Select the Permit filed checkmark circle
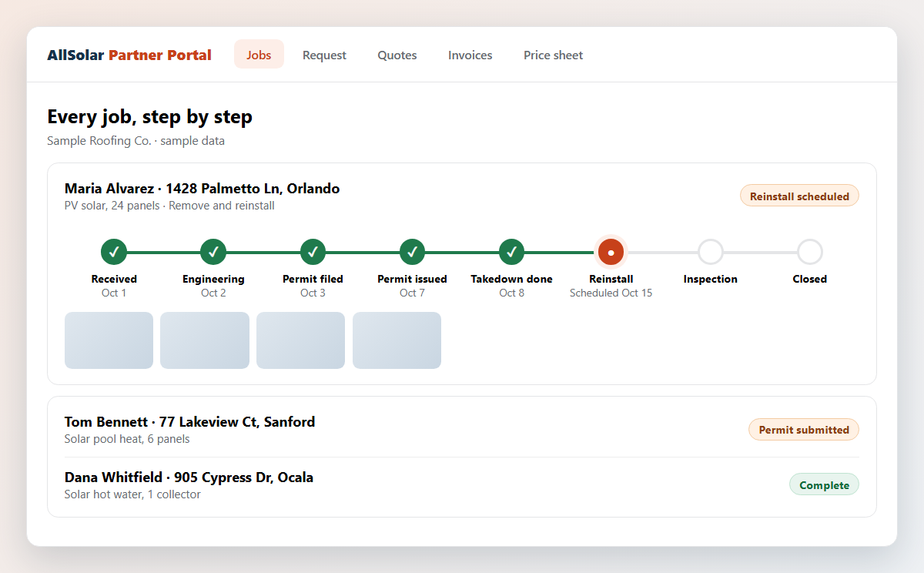Screen dimensions: 924x573 click(x=313, y=252)
